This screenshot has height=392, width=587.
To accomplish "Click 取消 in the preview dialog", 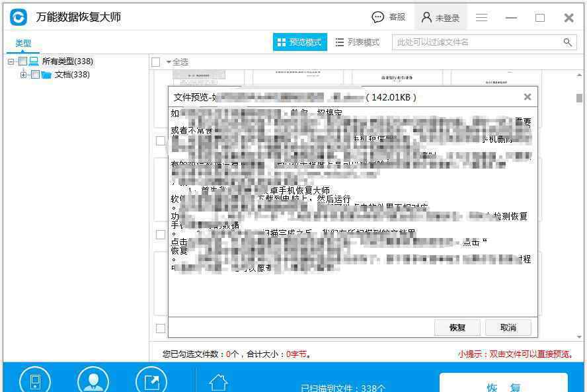I will [x=508, y=328].
